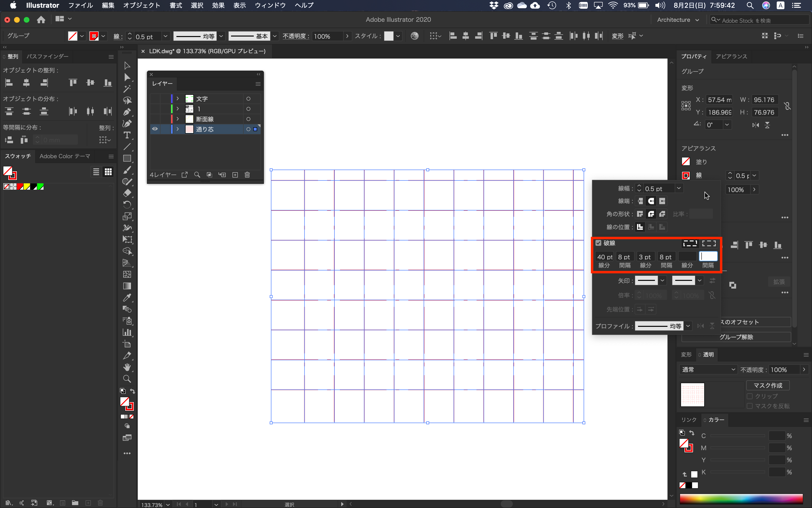Select the Pen tool
The height and width of the screenshot is (508, 812).
(127, 112)
